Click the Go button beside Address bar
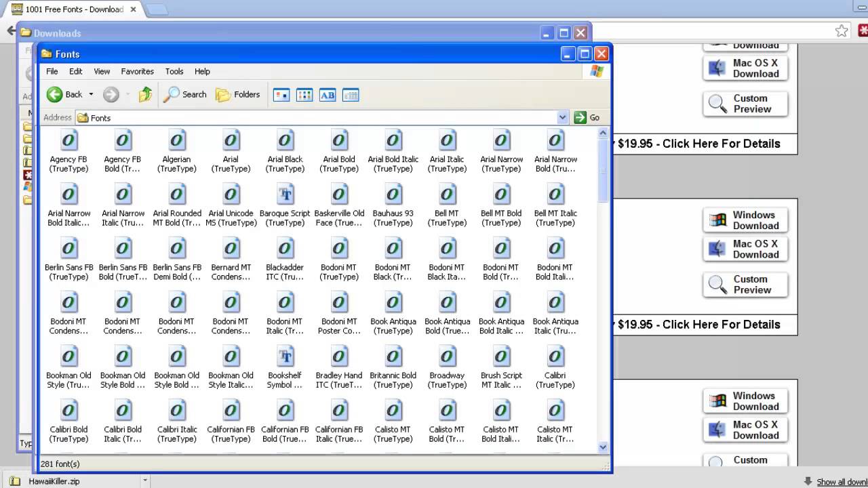Image resolution: width=868 pixels, height=488 pixels. coord(587,117)
